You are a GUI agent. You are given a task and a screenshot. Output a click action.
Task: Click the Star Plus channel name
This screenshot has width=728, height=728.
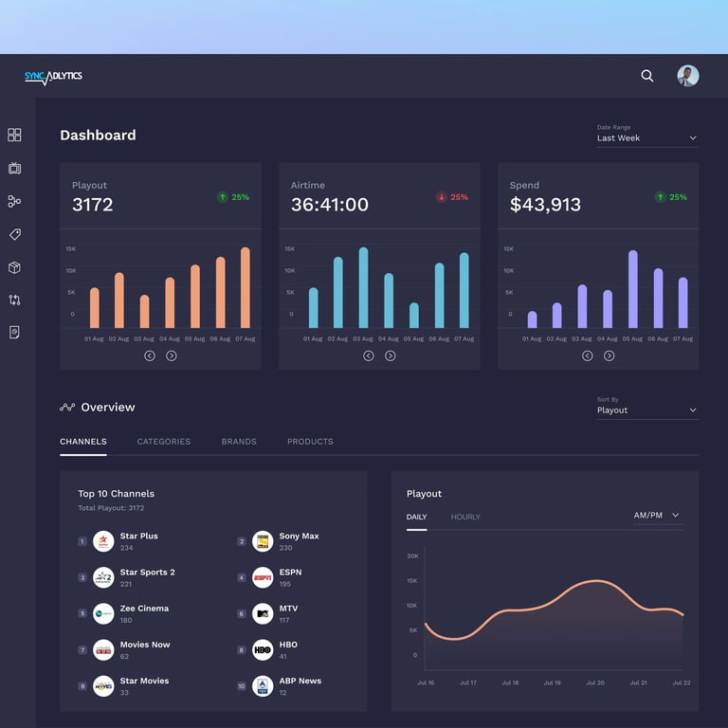[138, 536]
